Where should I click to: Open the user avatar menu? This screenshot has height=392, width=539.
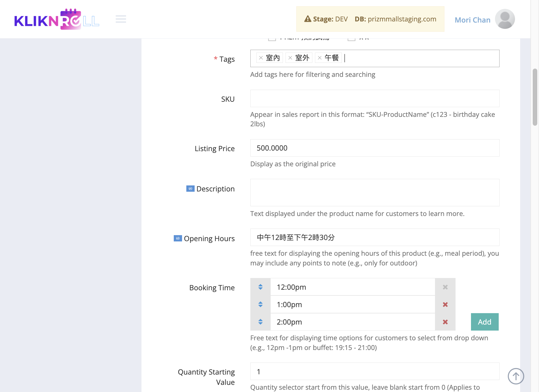point(505,19)
